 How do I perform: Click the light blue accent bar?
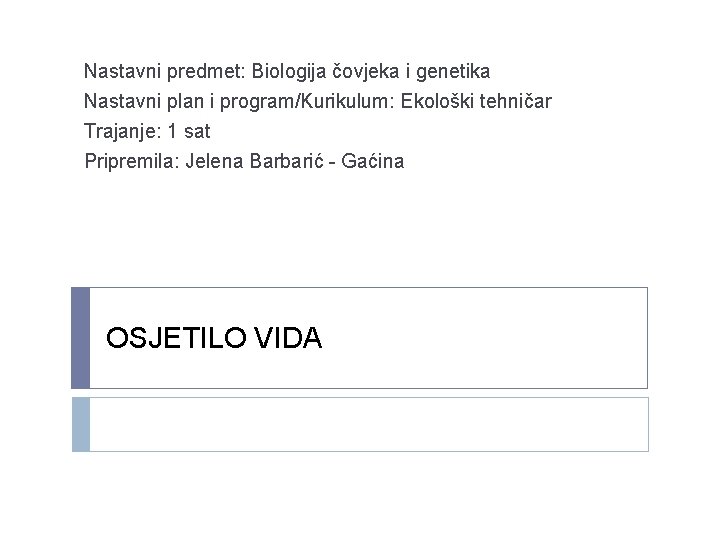[x=81, y=424]
